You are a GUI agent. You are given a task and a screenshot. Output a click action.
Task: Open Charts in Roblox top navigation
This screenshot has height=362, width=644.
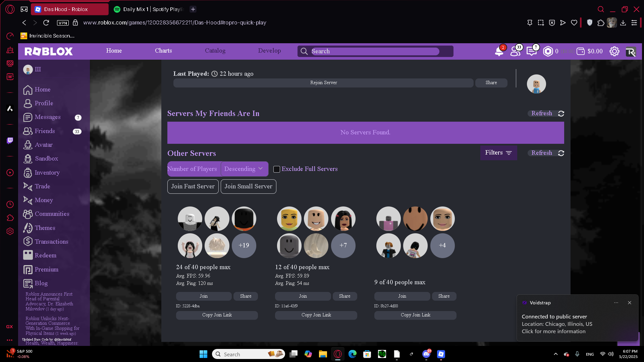pos(163,51)
